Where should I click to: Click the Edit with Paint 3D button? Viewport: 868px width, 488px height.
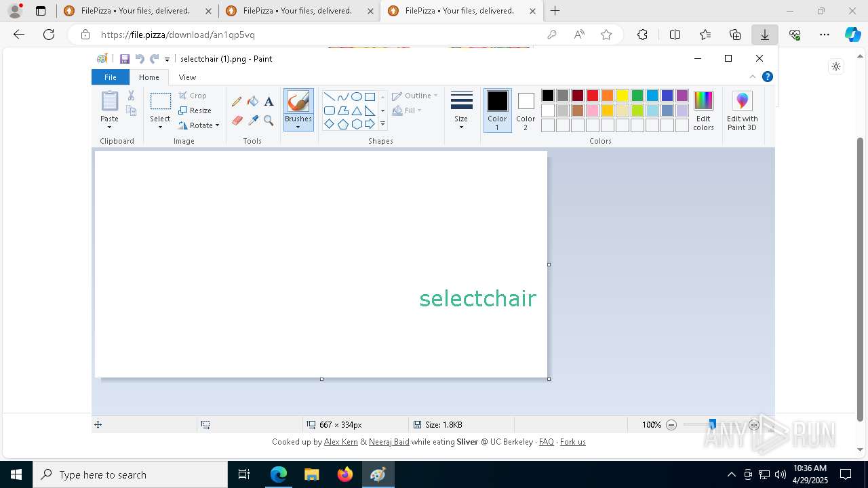tap(743, 110)
